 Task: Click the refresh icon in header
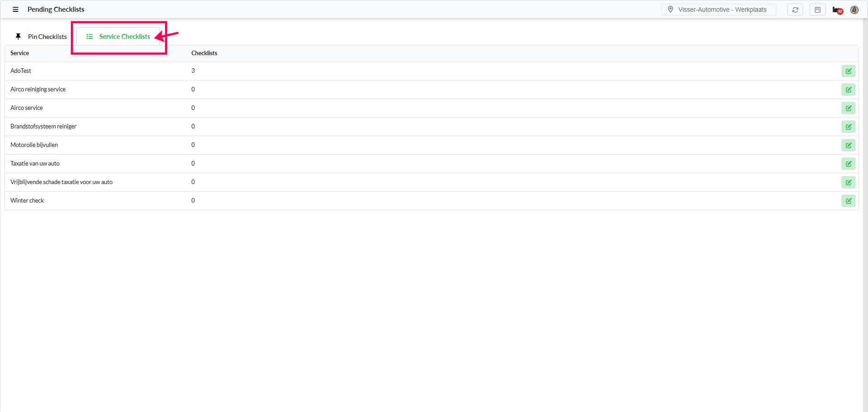(795, 9)
